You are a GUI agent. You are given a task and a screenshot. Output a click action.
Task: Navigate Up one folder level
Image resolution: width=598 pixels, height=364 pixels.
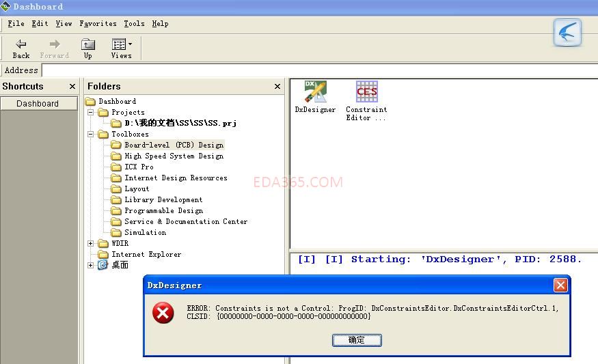(x=88, y=49)
